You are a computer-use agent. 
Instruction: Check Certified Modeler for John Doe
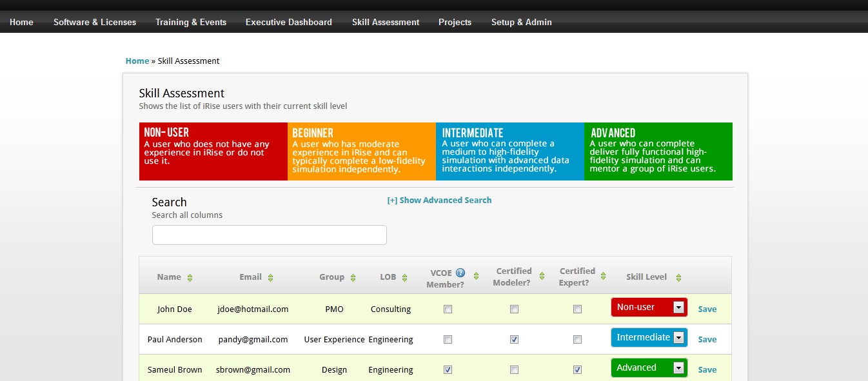pos(514,309)
